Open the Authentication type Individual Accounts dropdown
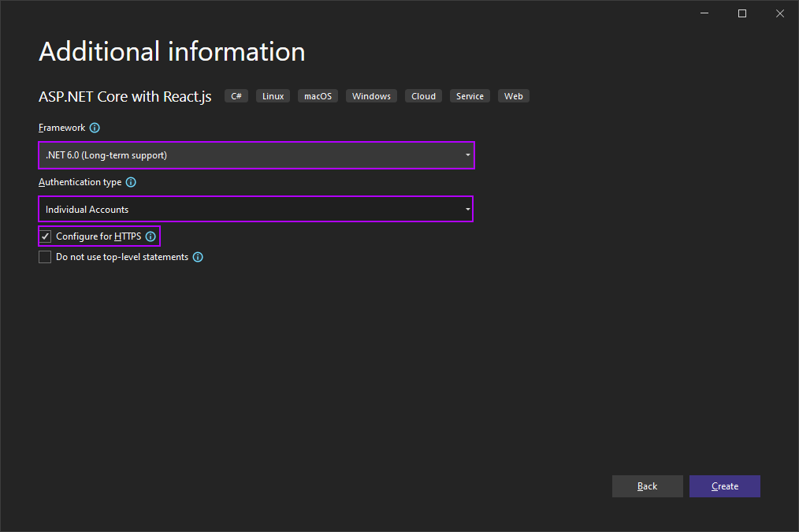The height and width of the screenshot is (532, 799). [256, 209]
